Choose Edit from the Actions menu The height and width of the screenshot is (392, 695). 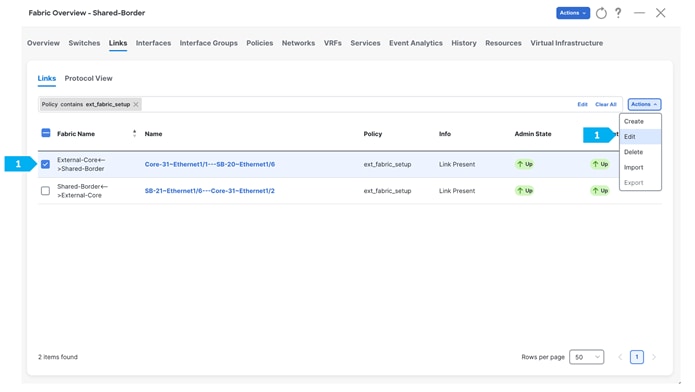(x=640, y=137)
